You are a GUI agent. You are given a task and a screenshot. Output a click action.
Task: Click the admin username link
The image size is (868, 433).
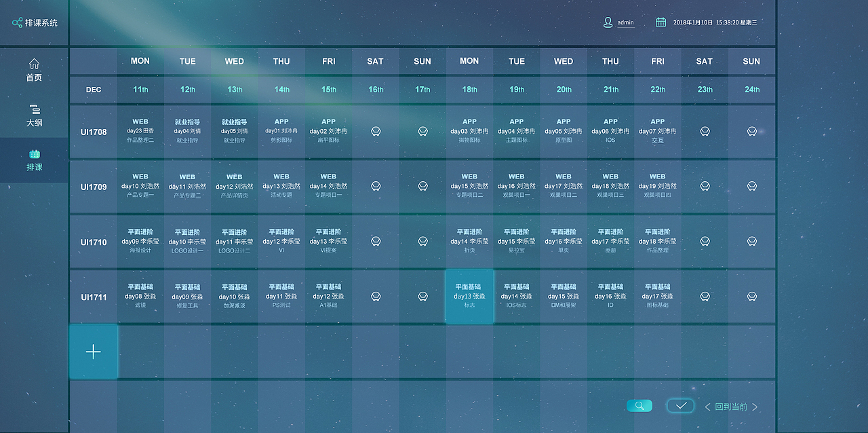point(625,23)
